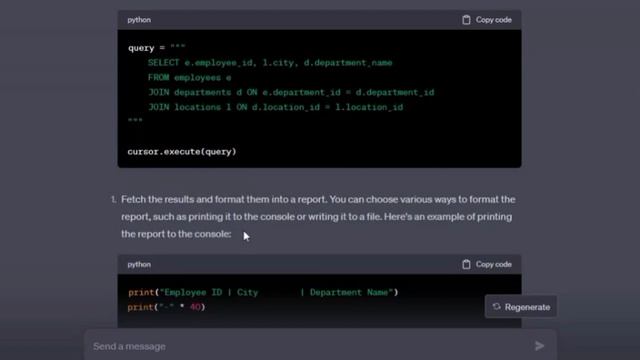The width and height of the screenshot is (640, 360).
Task: Click the 'Fetch the results and format' paragraph
Action: point(318,217)
